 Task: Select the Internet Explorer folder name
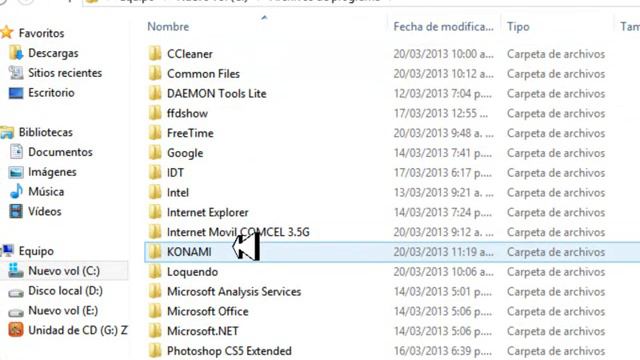[207, 212]
